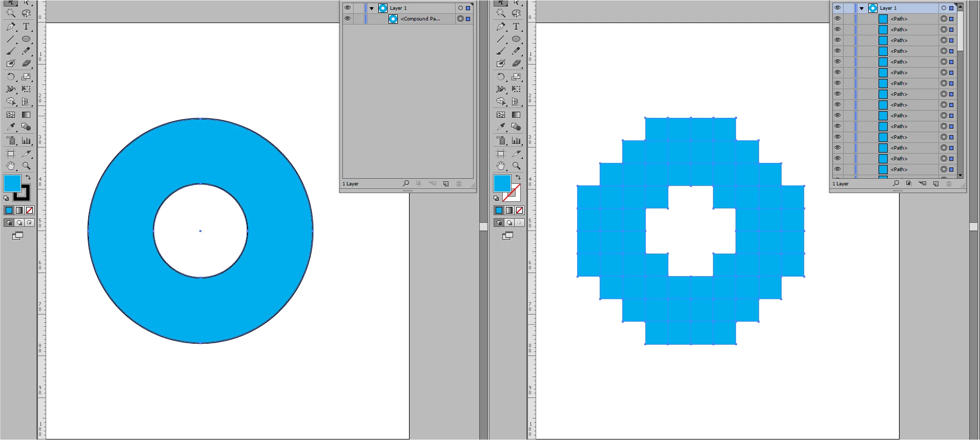Create new layer in right Layers panel

[x=936, y=183]
